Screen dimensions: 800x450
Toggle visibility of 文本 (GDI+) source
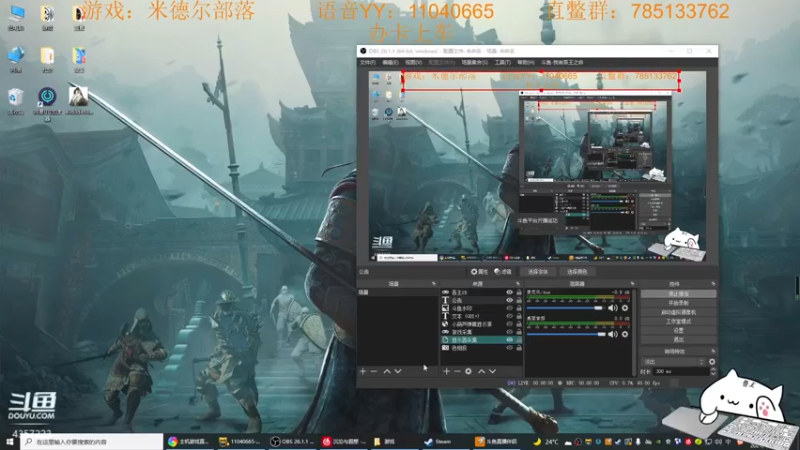[509, 316]
